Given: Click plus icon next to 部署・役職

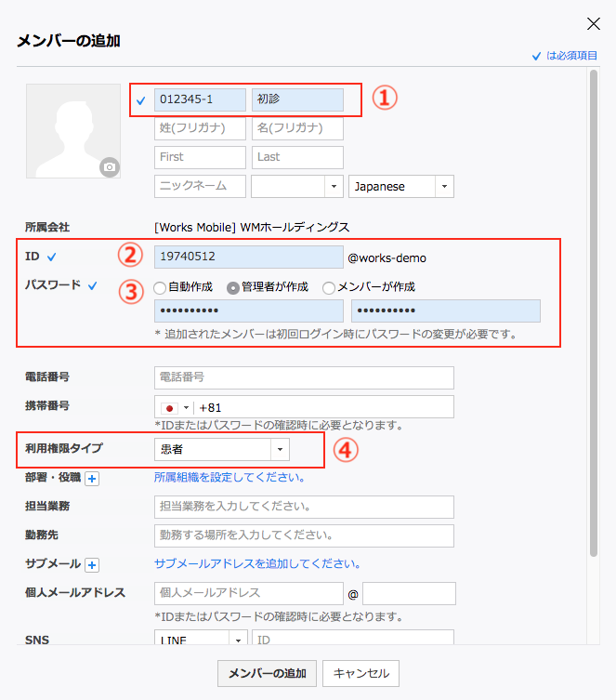Looking at the screenshot, I should coord(93,478).
